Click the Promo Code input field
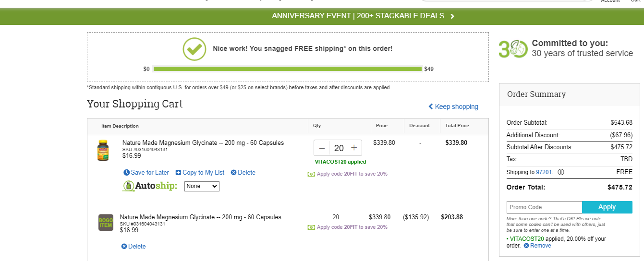Viewport: 644px width, 261px height. [544, 207]
